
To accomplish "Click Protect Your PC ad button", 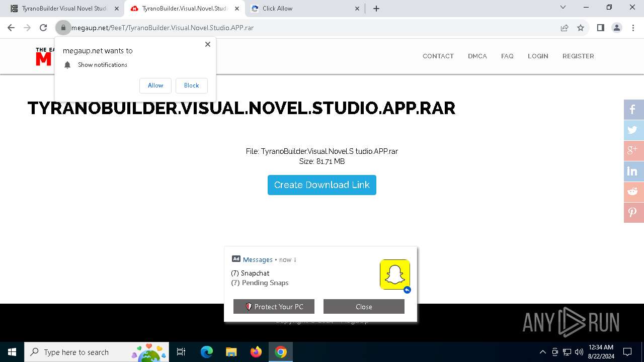I will [274, 307].
